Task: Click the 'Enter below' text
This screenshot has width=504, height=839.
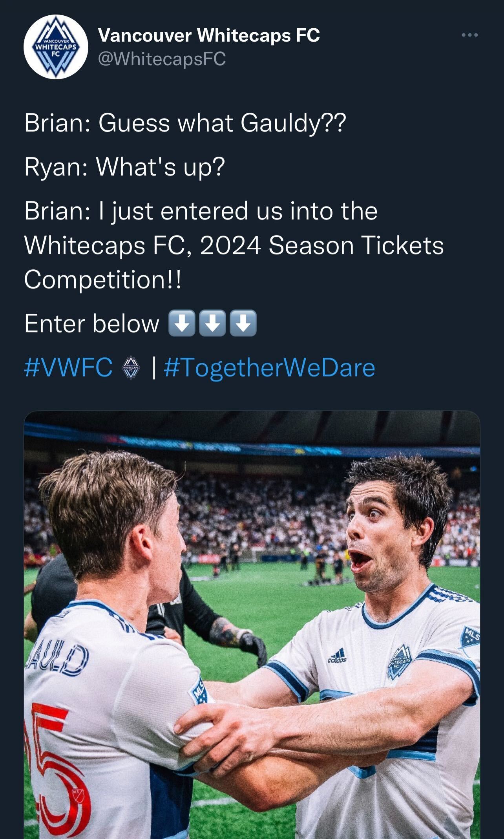Action: point(92,324)
